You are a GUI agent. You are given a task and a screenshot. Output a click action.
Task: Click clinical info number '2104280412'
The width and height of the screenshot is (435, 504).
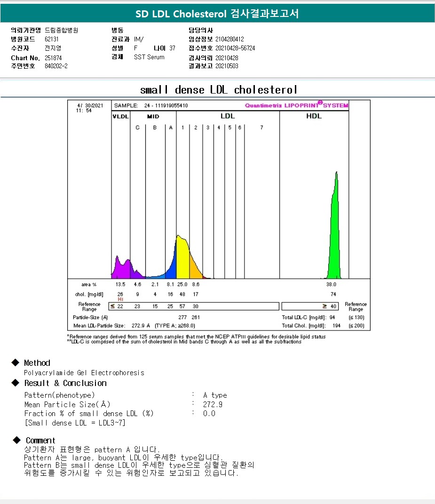coord(229,39)
